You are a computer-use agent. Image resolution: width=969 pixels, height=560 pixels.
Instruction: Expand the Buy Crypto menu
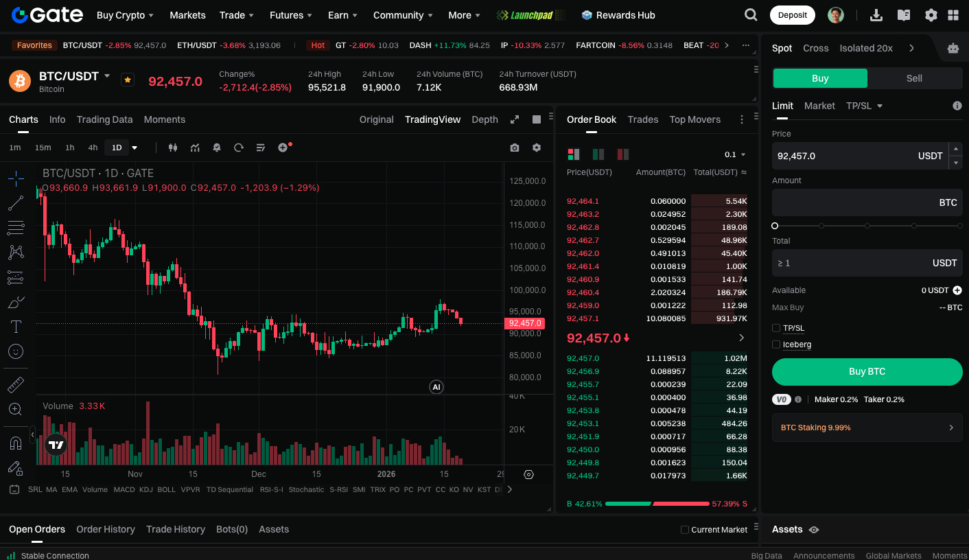[x=125, y=15]
